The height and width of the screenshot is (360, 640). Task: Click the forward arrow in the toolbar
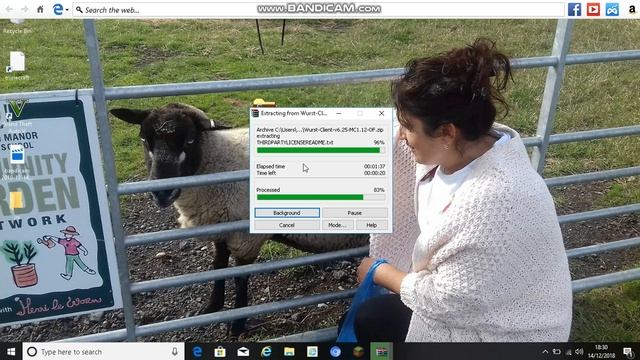[x=24, y=9]
